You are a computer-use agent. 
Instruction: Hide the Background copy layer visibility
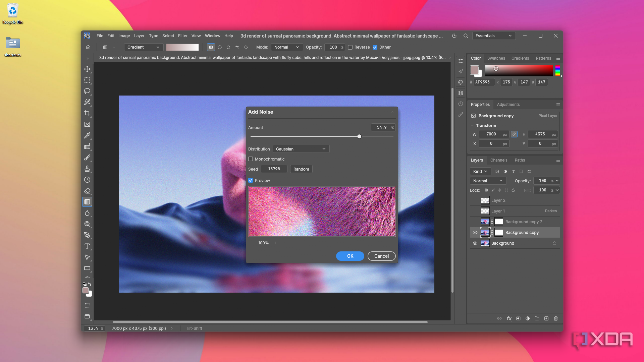click(475, 233)
